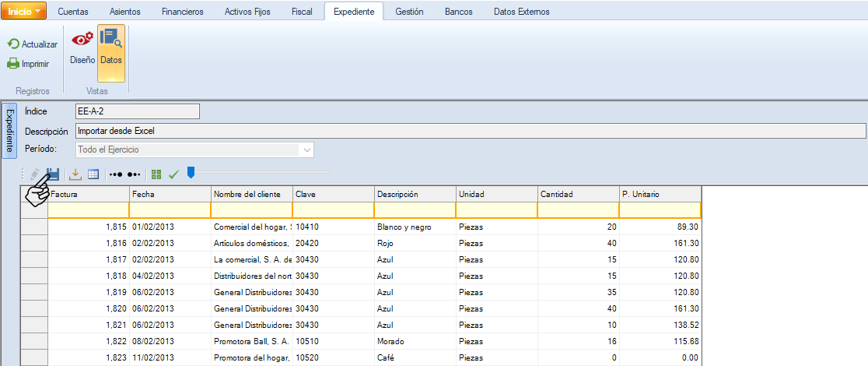Click the Nombre del cliente column header
Screen dimensions: 868x366
point(251,194)
